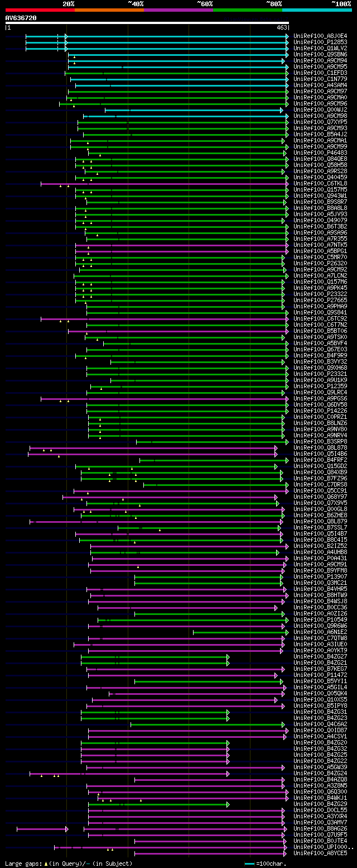Click the UniRef100_B5A4J2 label

tap(320, 134)
